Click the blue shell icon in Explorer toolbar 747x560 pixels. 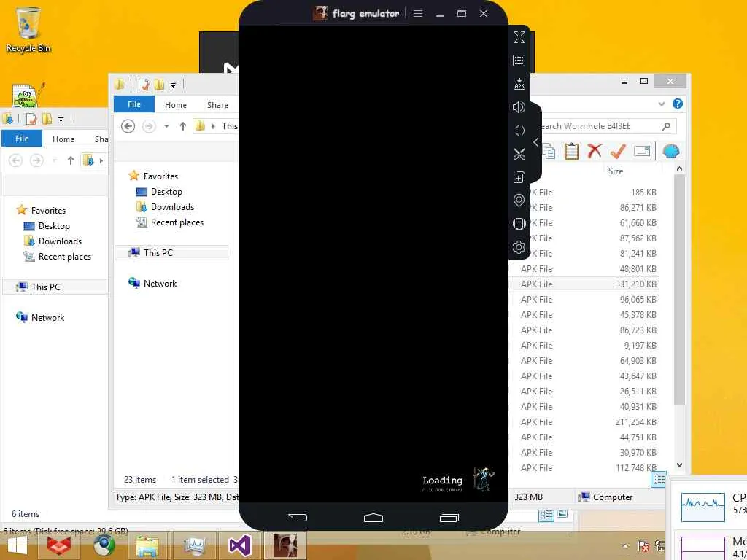(x=671, y=151)
